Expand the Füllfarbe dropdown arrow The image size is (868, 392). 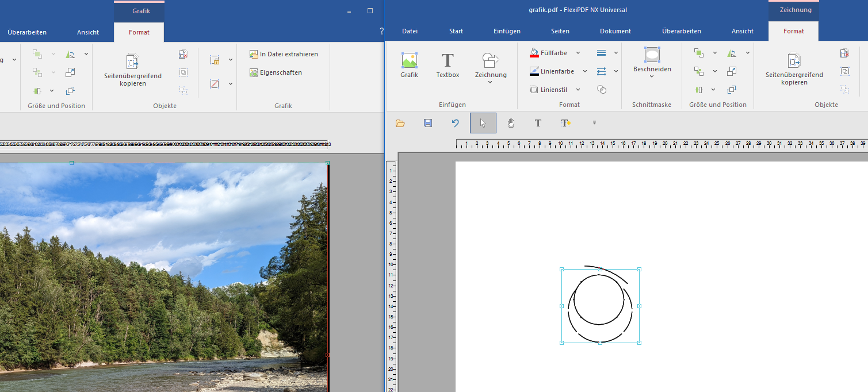point(578,53)
